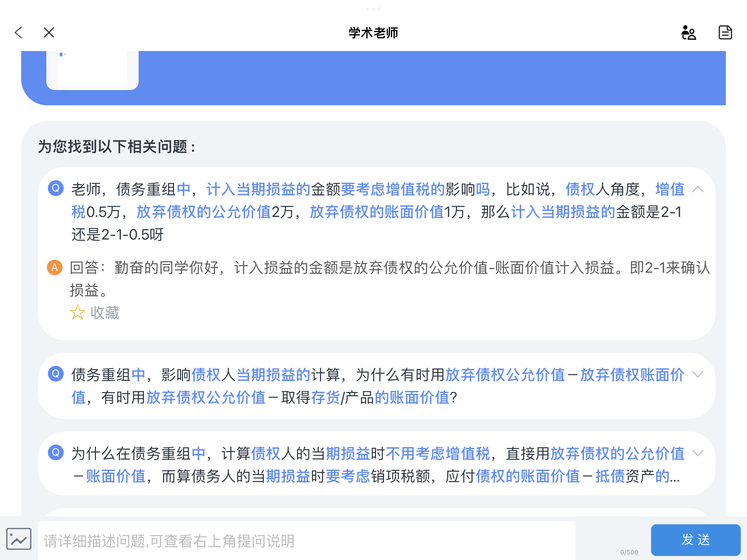Open the white thumbnail in blue bubble
747x560 pixels.
(92, 70)
